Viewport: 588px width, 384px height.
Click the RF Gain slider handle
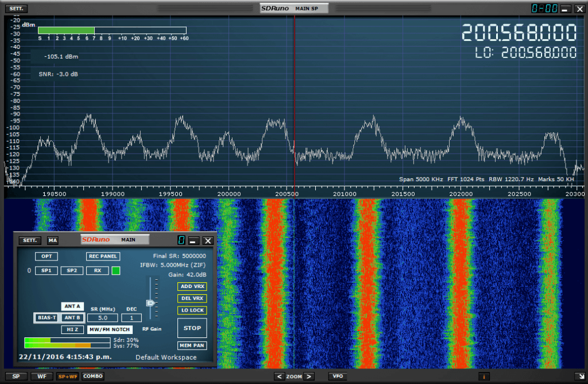(151, 302)
